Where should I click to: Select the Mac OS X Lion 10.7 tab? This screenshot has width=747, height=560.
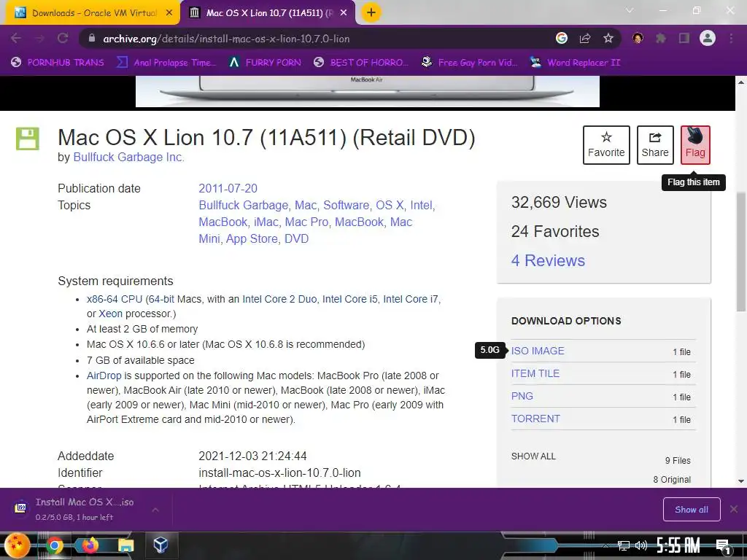click(x=268, y=13)
